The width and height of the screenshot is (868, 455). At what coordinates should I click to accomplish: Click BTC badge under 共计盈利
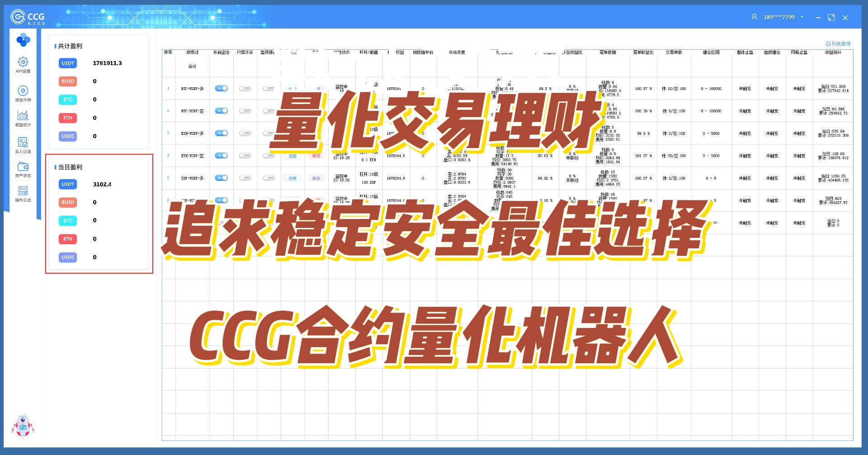(68, 100)
